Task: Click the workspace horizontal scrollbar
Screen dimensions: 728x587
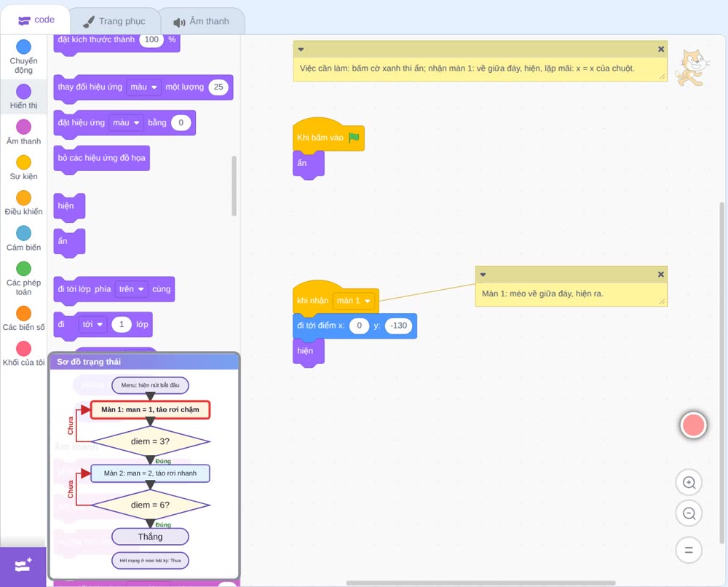Action: click(x=481, y=583)
